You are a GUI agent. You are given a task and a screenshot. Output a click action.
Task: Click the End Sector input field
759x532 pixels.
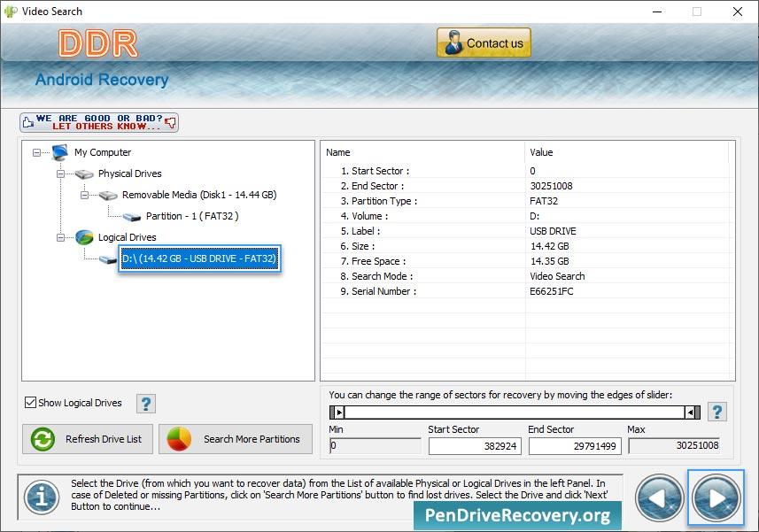point(573,447)
